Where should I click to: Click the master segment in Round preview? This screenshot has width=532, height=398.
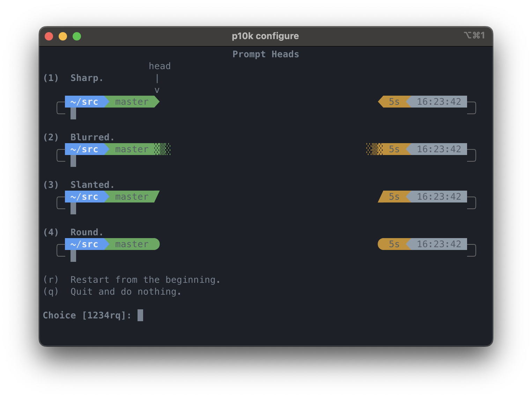click(132, 244)
